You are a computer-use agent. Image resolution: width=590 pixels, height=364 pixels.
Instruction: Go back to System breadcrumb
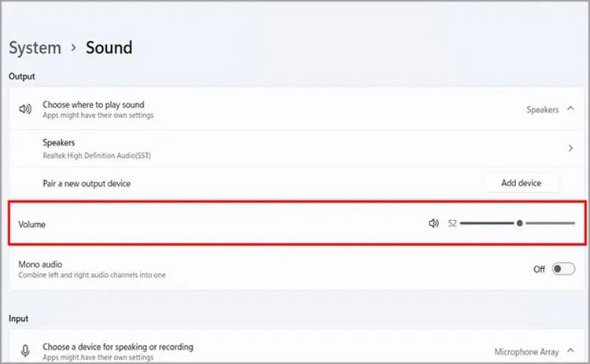35,48
